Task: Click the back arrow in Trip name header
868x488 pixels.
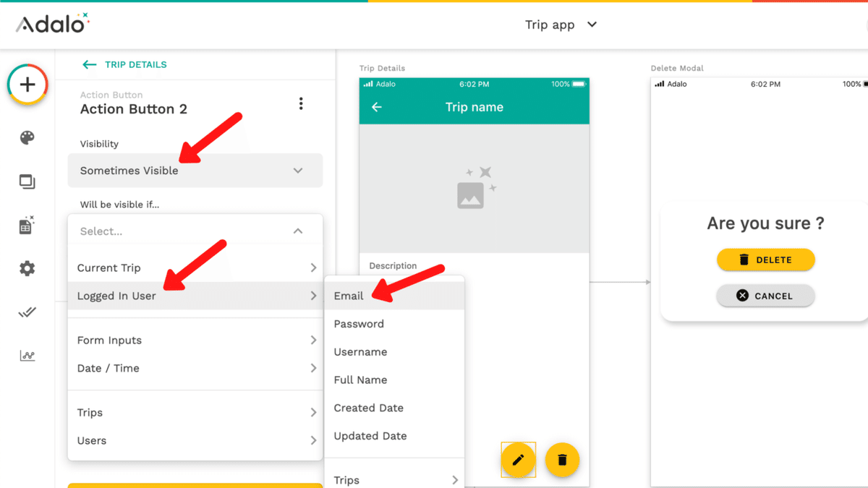Action: [377, 107]
